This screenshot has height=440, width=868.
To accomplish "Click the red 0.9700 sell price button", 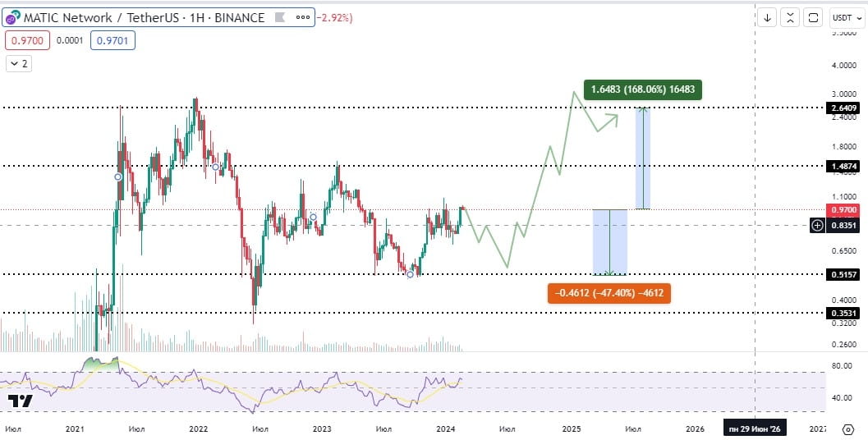I will [x=28, y=40].
